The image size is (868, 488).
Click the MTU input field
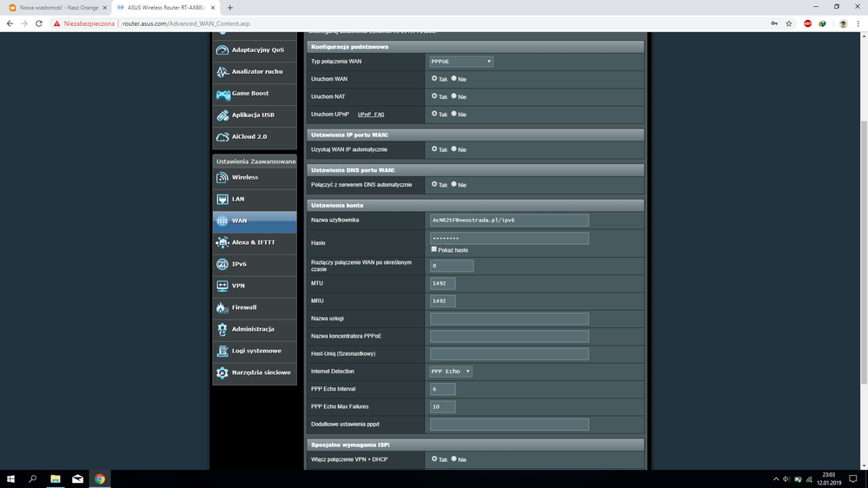tap(442, 283)
